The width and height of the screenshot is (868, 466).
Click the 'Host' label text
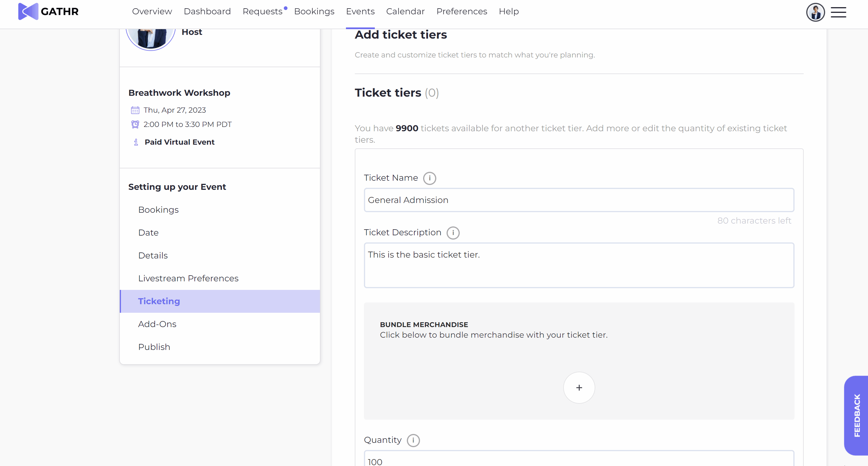click(x=192, y=32)
